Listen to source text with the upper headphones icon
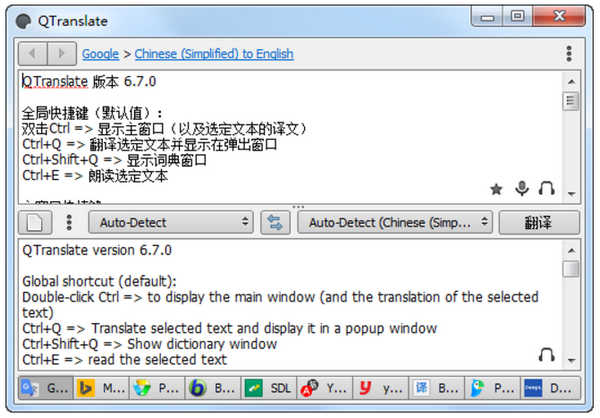This screenshot has width=600, height=418. point(546,188)
